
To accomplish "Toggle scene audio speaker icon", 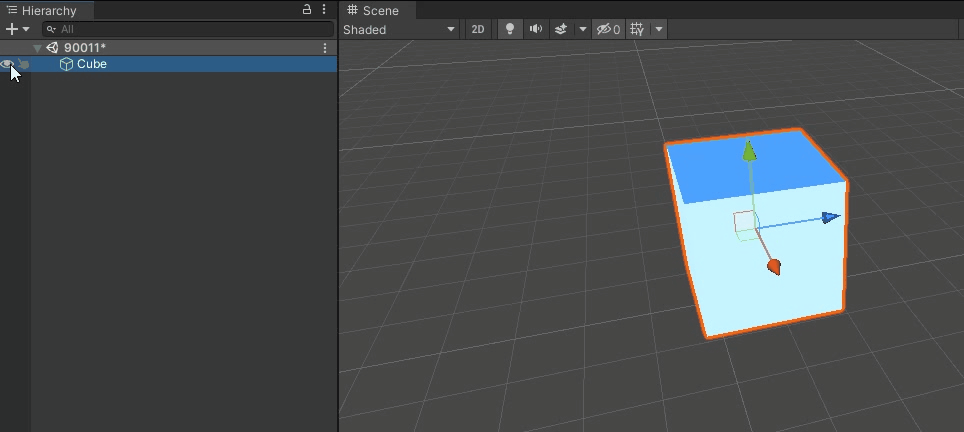I will coord(535,29).
